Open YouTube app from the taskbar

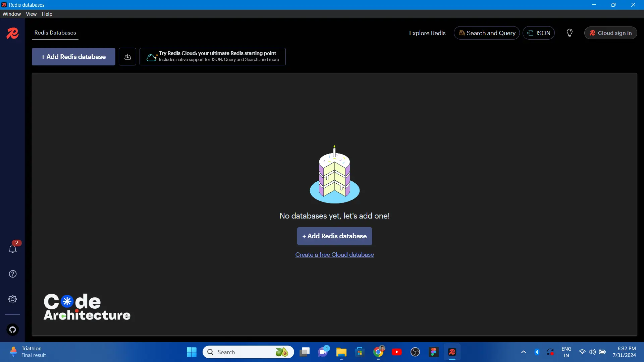click(x=397, y=352)
